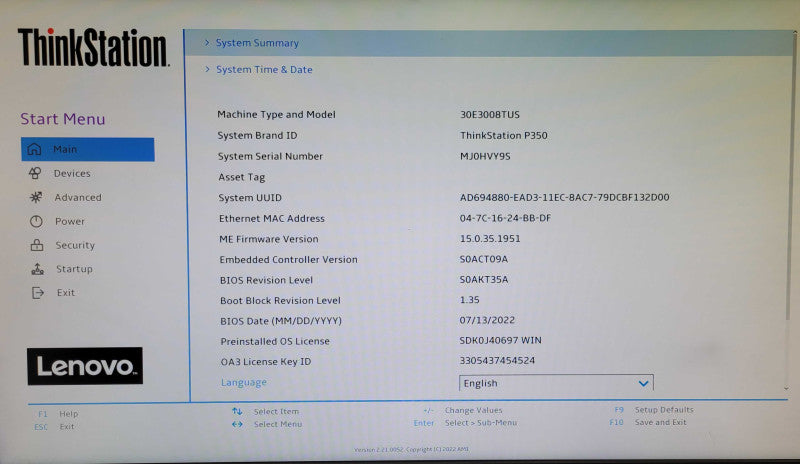Click the left-right Select Menu arrows icon
Viewport: 800px width, 464px height.
coord(237,424)
